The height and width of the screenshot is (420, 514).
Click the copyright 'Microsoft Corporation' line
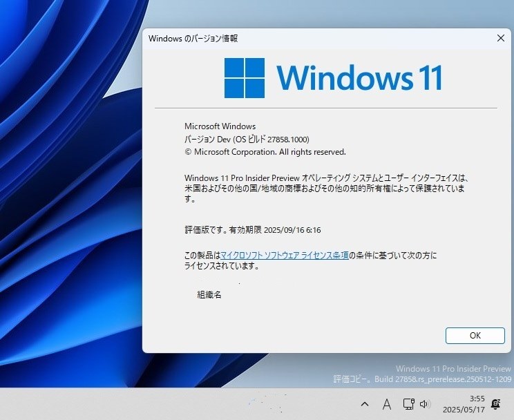click(x=265, y=152)
